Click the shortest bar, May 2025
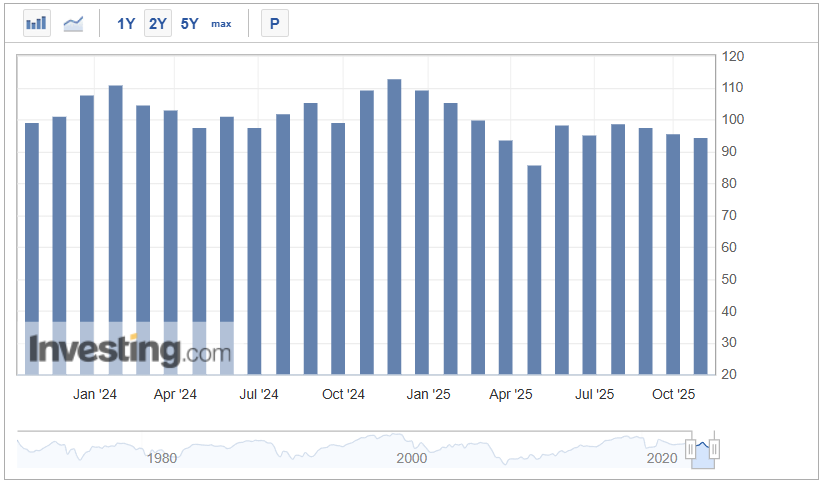 (534, 270)
